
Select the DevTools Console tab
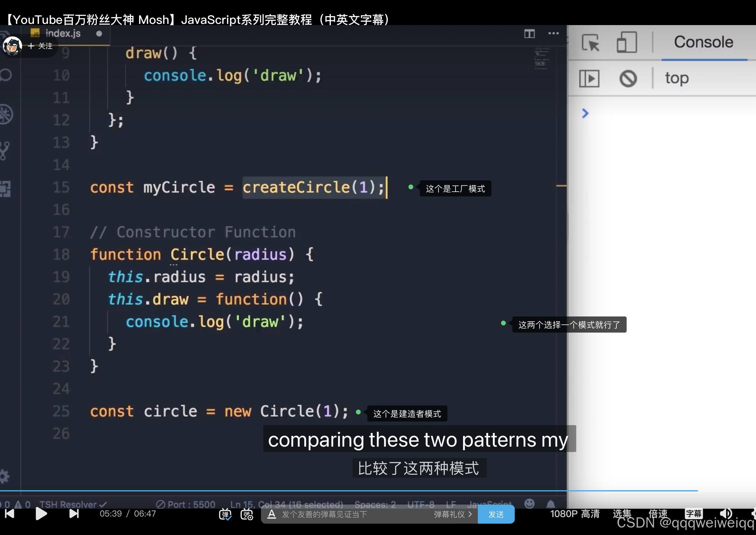(704, 42)
